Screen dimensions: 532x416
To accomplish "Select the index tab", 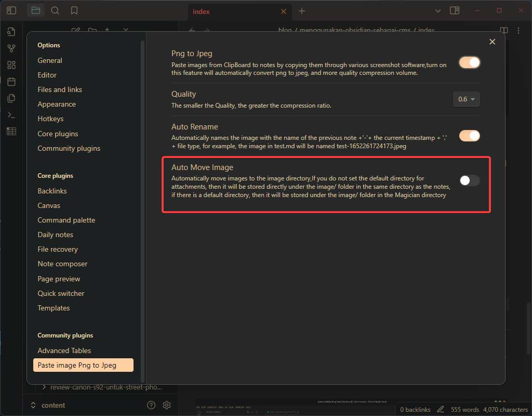I will pos(201,11).
